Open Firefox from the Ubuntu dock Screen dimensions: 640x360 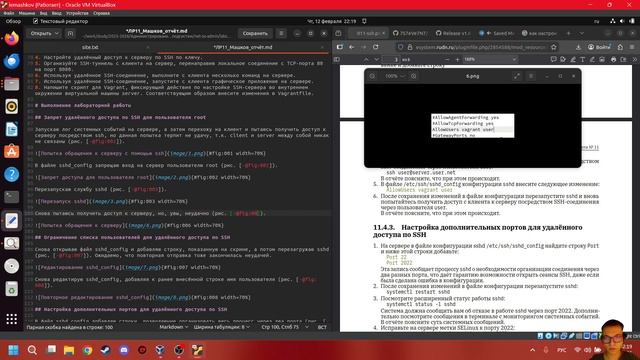coord(11,39)
